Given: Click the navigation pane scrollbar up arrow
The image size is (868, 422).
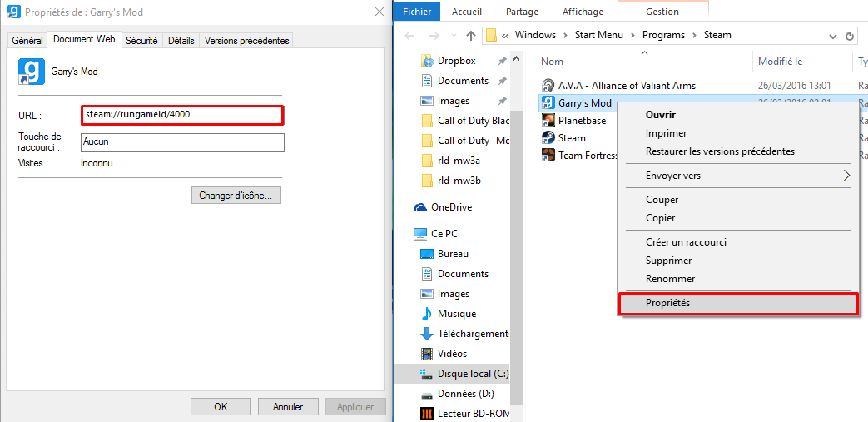Looking at the screenshot, I should [516, 59].
